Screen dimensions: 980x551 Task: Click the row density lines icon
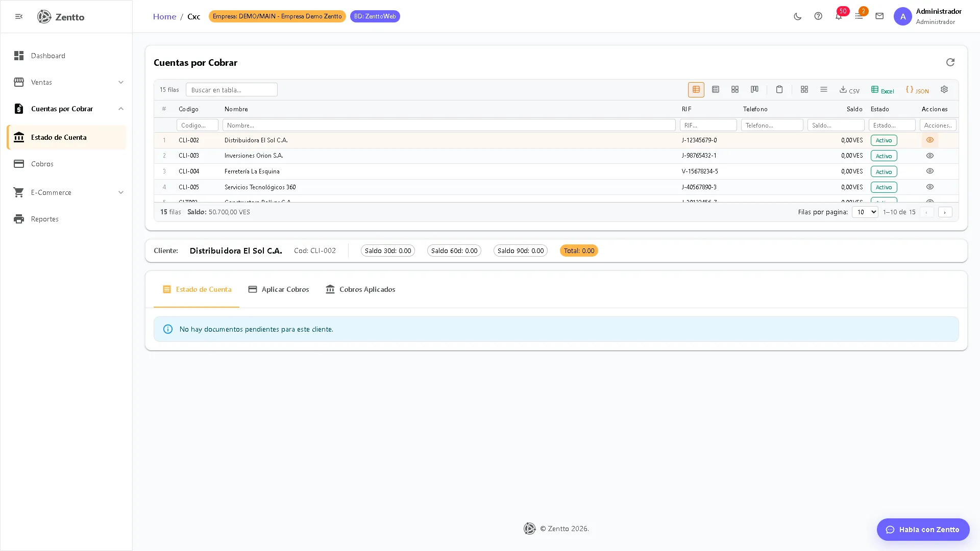click(x=824, y=90)
